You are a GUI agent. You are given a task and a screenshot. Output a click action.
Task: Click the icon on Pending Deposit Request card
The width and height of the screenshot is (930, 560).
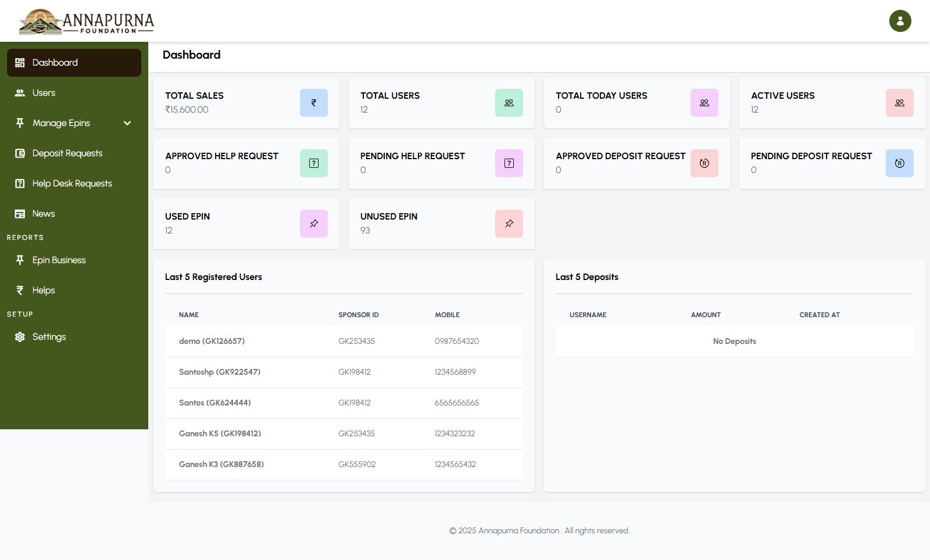899,163
